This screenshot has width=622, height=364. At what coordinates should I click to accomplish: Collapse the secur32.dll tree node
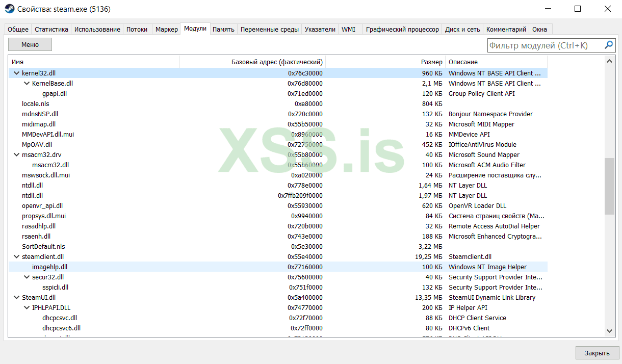pyautogui.click(x=27, y=277)
